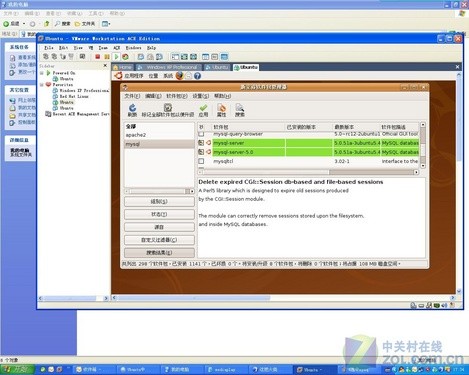The image size is (469, 375).
Task: Open the VM menu in VMware menu bar
Action: coord(91,48)
